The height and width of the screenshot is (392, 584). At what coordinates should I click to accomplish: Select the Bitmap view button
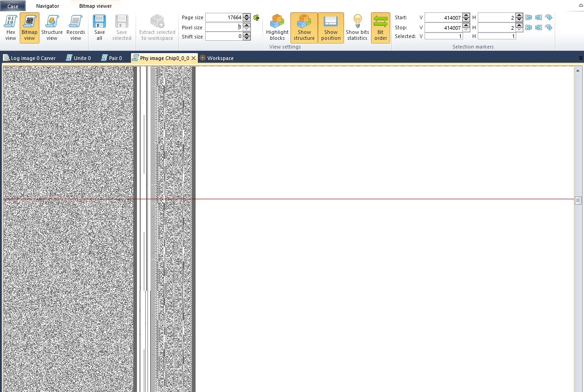[x=29, y=27]
